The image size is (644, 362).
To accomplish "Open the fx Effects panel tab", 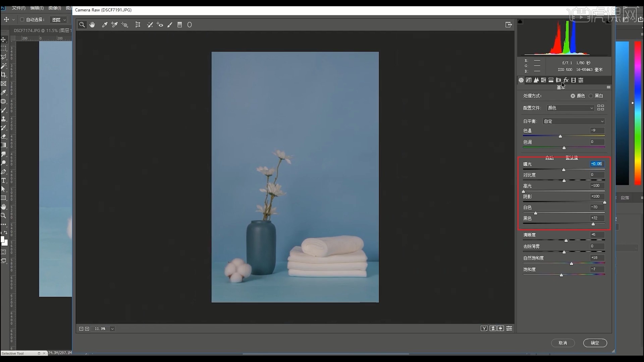I will [566, 80].
